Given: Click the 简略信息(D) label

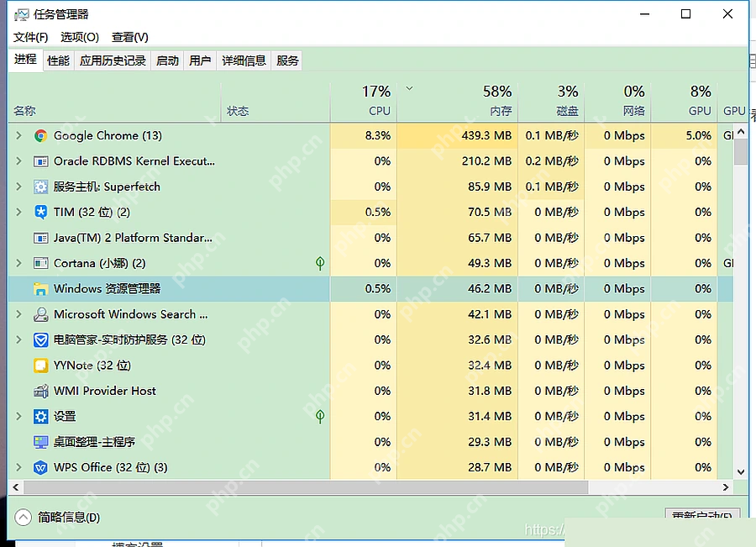Looking at the screenshot, I should click(x=69, y=518).
